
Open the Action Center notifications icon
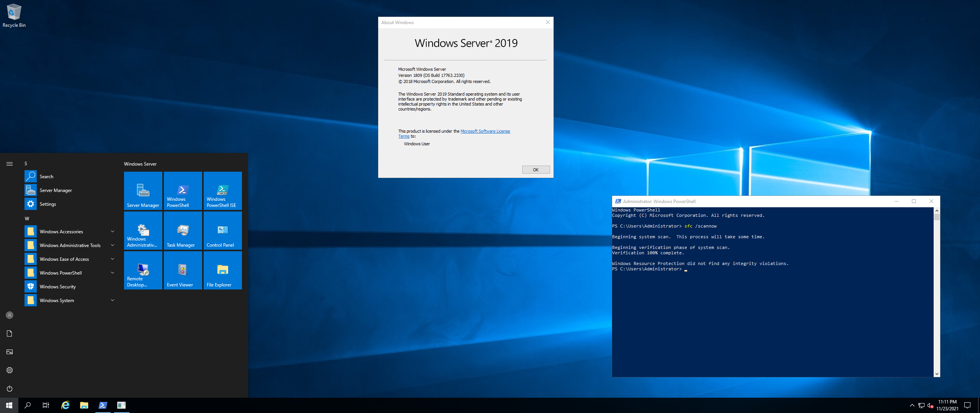[x=967, y=405]
